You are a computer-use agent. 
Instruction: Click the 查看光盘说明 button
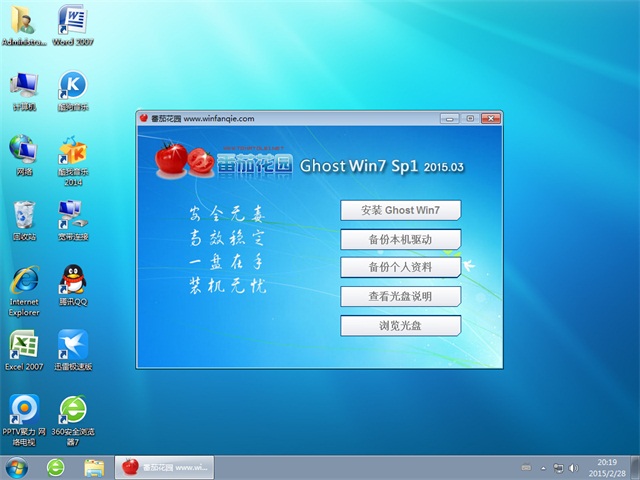pyautogui.click(x=400, y=296)
